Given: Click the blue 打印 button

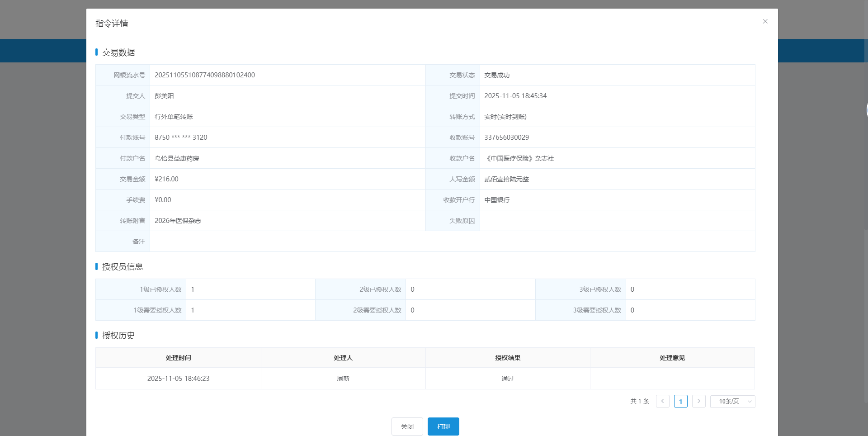Looking at the screenshot, I should (443, 427).
